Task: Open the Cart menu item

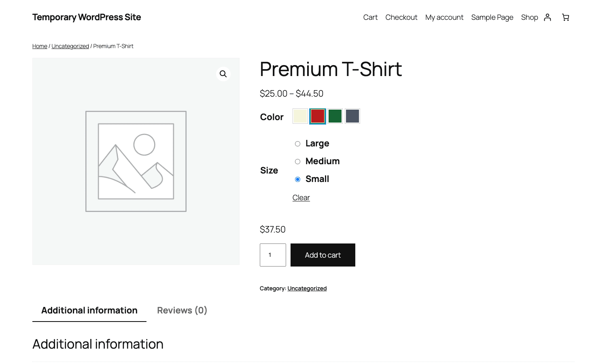Action: [x=370, y=17]
